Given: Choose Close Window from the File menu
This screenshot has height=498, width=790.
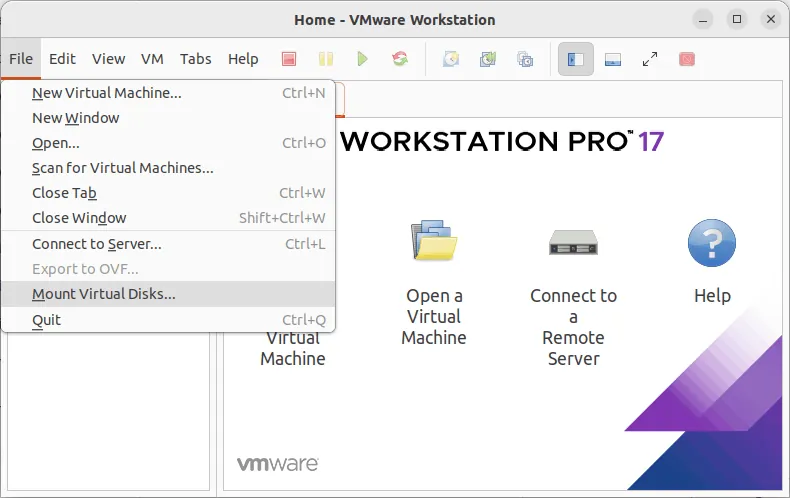Looking at the screenshot, I should (x=168, y=218).
